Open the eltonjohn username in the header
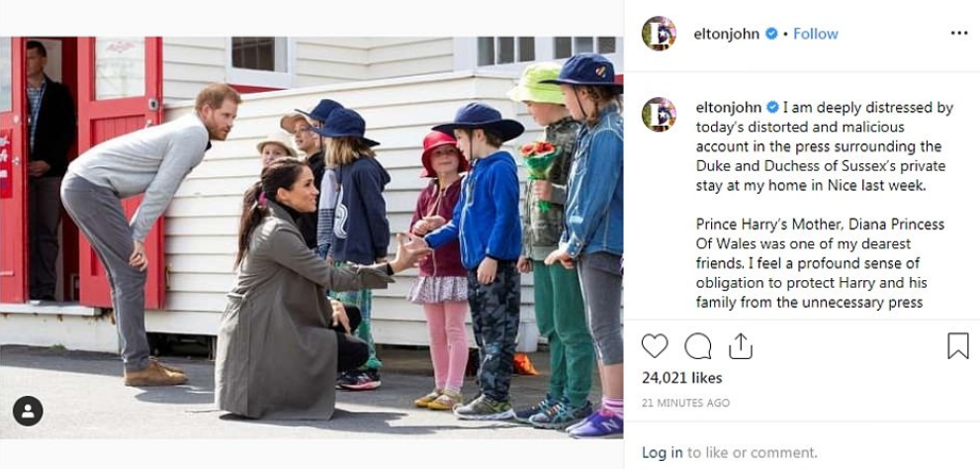This screenshot has height=469, width=980. tap(726, 35)
